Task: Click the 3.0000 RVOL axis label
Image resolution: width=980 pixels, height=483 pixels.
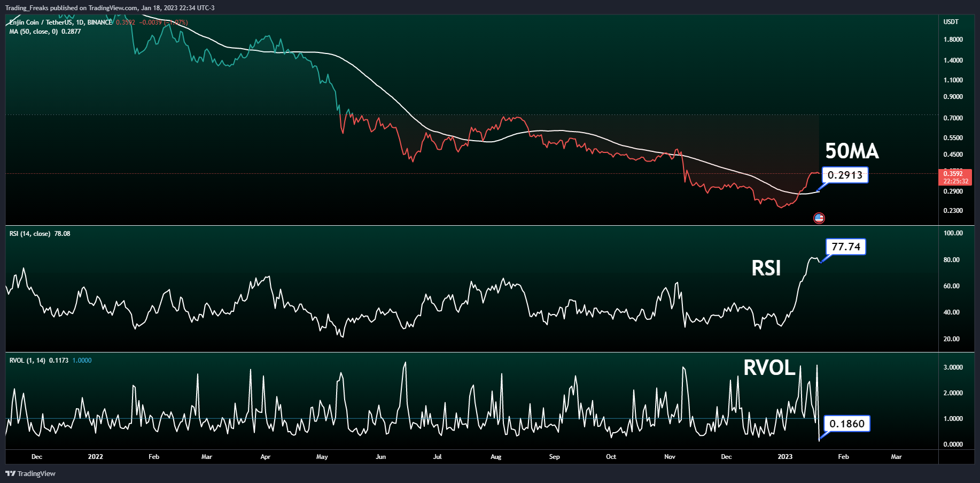Action: point(953,367)
